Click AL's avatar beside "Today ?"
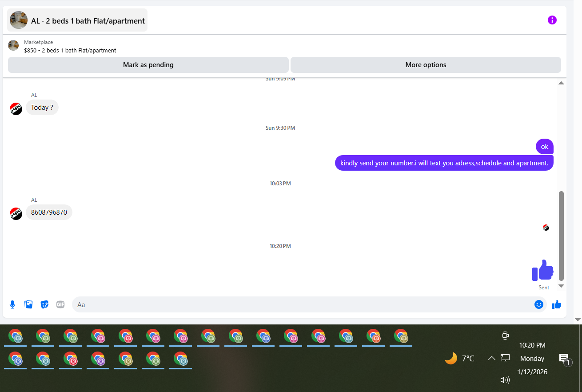The image size is (582, 392). tap(16, 108)
